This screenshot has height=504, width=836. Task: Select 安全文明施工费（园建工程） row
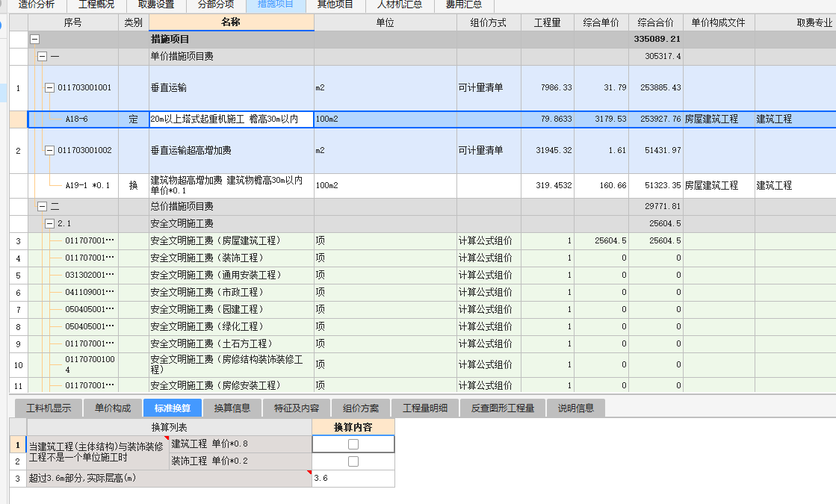click(422, 309)
